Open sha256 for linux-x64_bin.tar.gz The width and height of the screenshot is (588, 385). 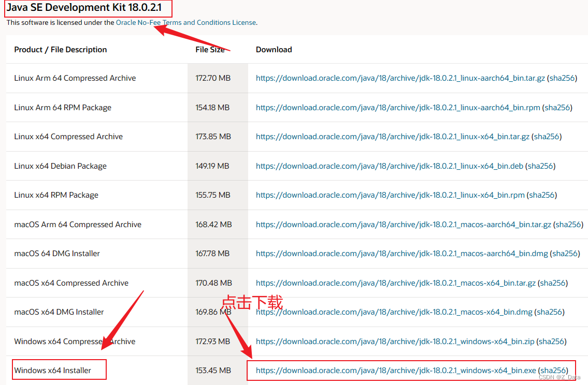(x=547, y=137)
